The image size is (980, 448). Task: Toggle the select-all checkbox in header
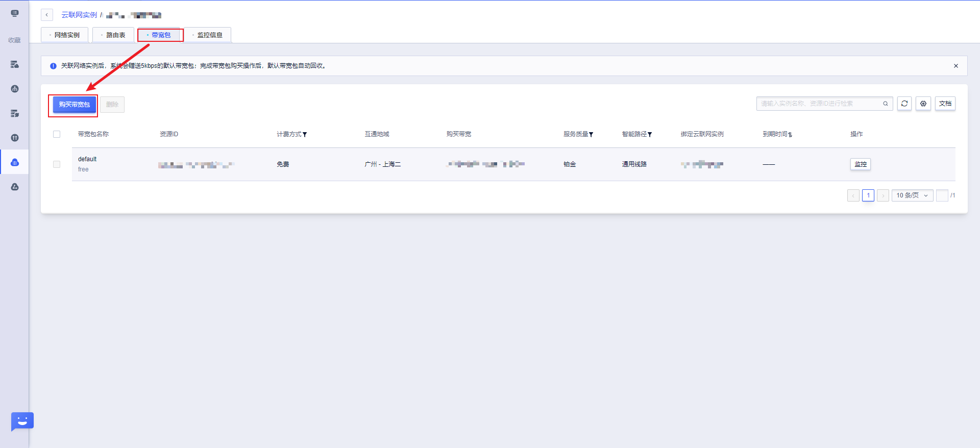point(57,134)
